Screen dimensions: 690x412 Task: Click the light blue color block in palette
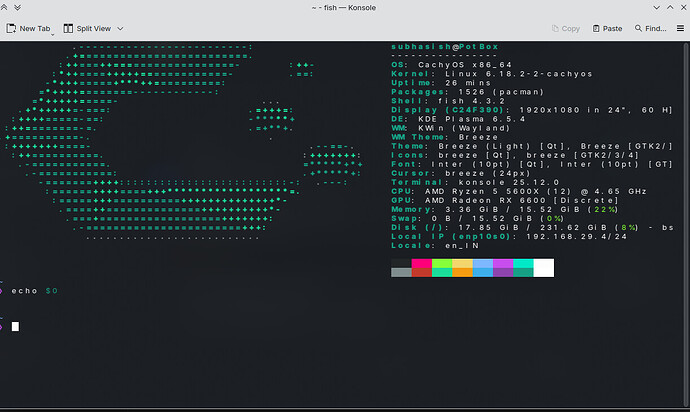[482, 263]
